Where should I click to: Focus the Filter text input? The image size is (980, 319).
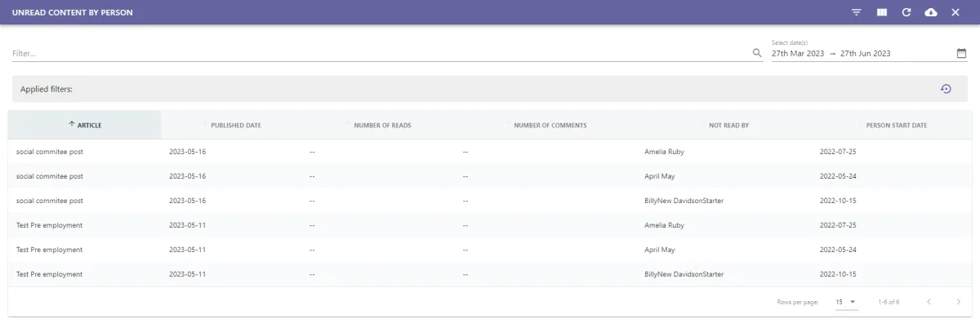[x=381, y=53]
